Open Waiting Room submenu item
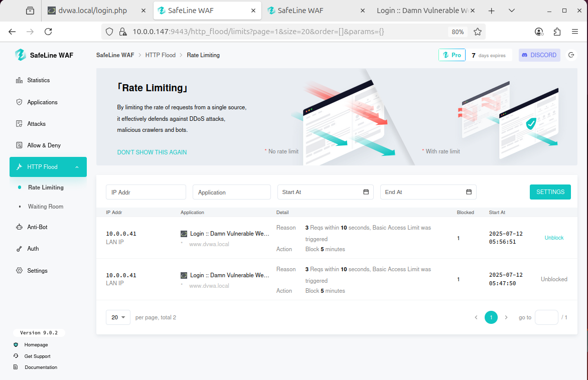 pos(46,207)
